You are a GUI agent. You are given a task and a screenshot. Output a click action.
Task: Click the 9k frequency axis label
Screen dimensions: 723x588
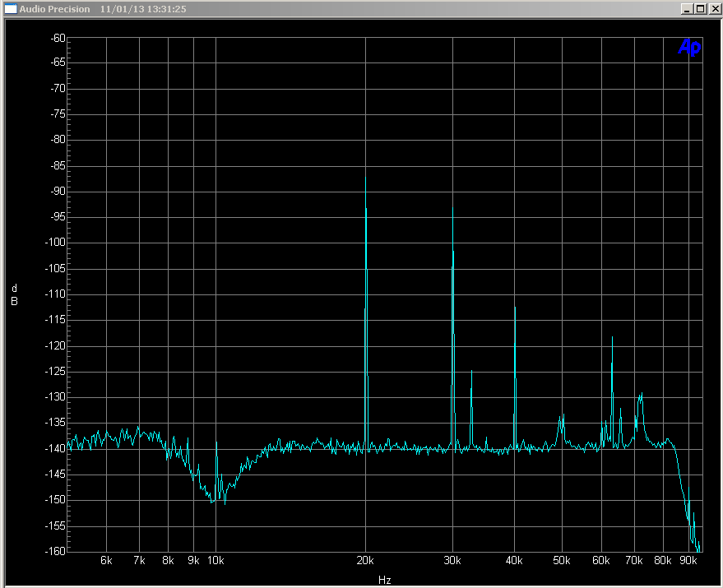click(x=193, y=560)
